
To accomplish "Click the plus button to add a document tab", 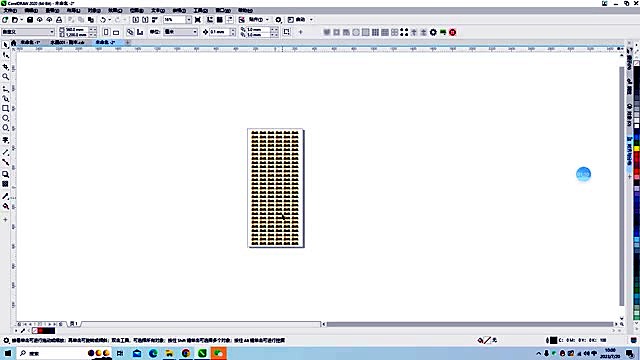I will [x=128, y=42].
